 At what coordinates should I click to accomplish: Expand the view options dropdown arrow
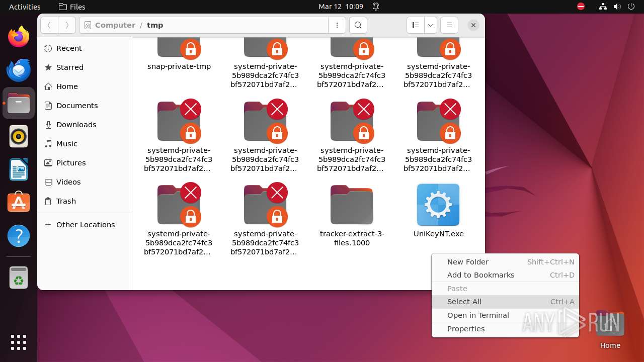[431, 25]
